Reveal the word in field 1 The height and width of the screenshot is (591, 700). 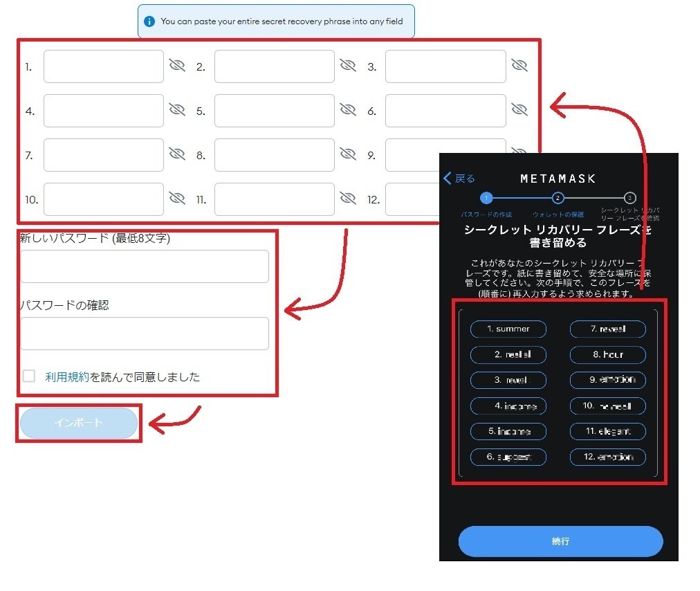pyautogui.click(x=178, y=66)
